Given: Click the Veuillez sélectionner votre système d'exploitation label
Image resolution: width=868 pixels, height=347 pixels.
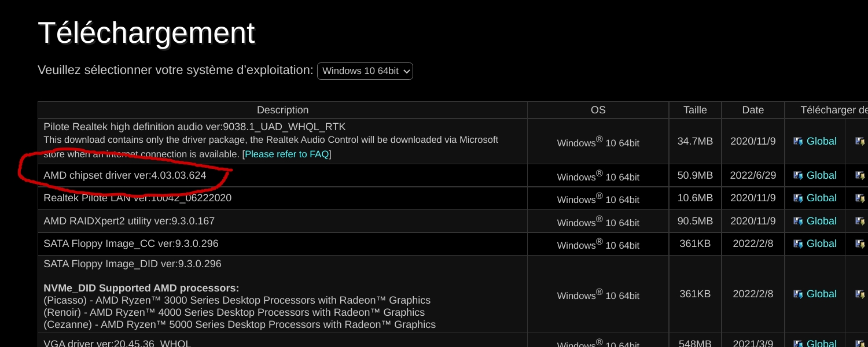Looking at the screenshot, I should click(x=175, y=70).
